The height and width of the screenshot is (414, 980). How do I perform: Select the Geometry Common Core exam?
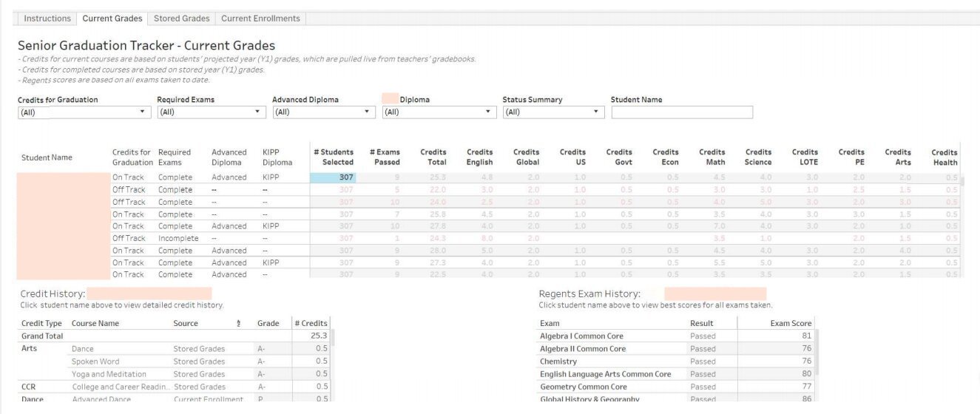pyautogui.click(x=584, y=387)
